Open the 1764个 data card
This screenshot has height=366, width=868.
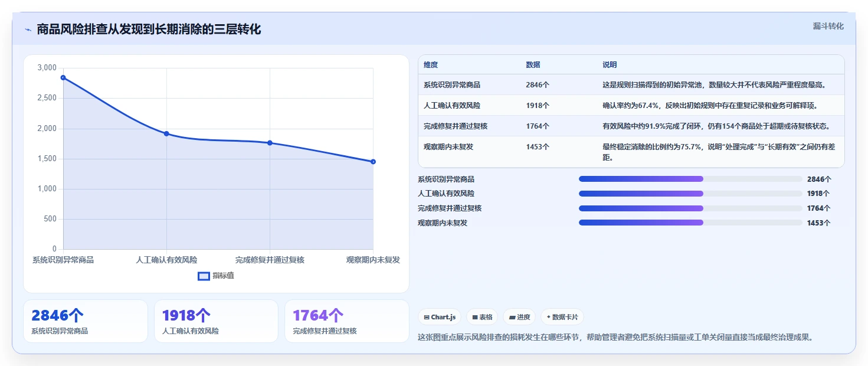347,321
